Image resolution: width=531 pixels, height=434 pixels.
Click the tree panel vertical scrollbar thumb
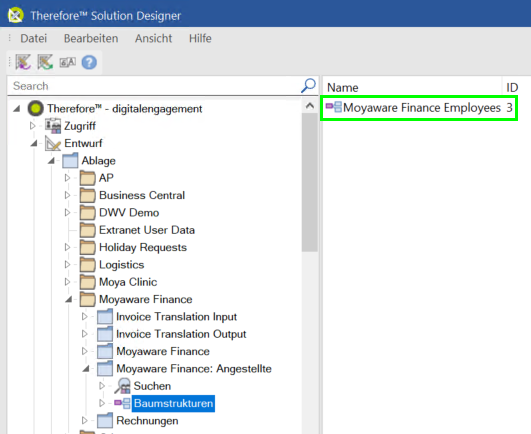(x=310, y=182)
